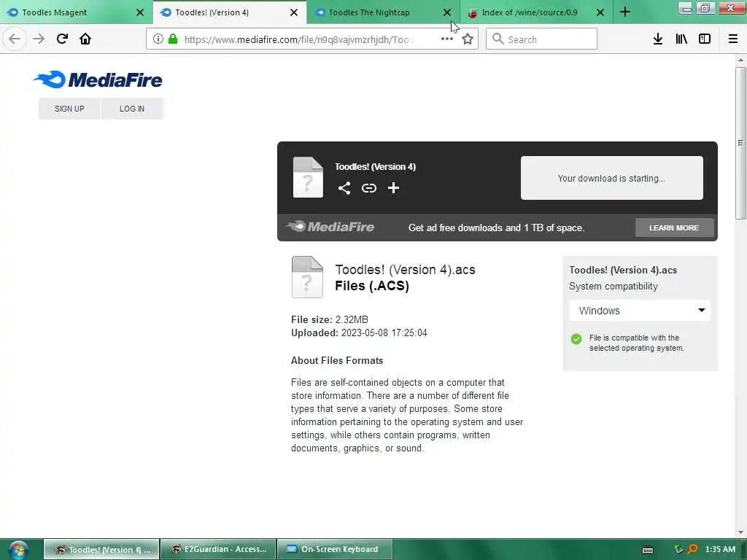Click the scrollbar down arrow
The width and height of the screenshot is (747, 560).
pyautogui.click(x=740, y=532)
